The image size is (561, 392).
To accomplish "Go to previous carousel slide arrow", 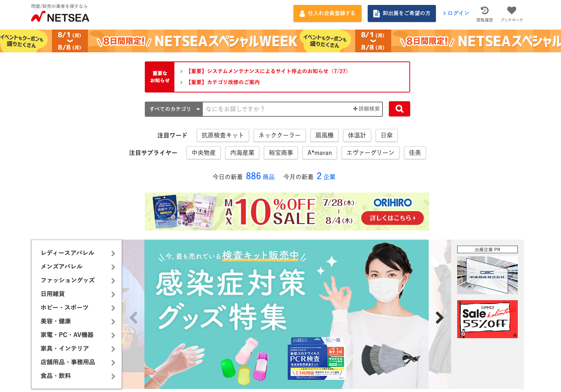I will click(134, 318).
